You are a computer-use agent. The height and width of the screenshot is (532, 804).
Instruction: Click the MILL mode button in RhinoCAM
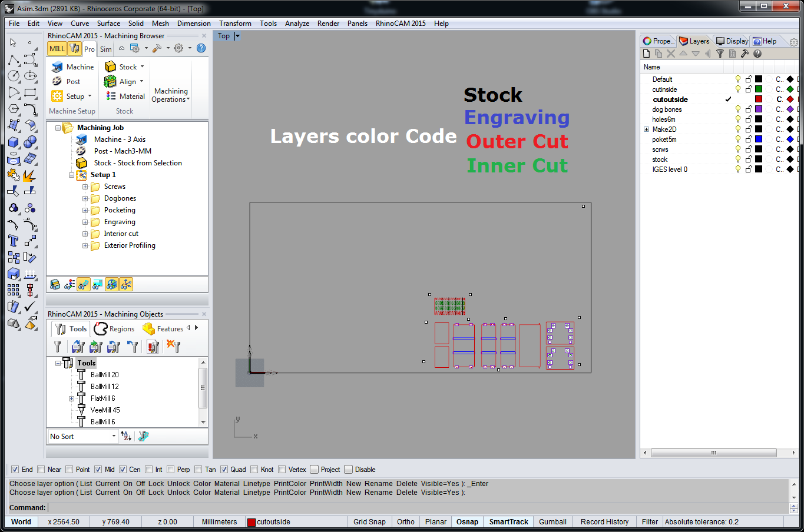point(57,49)
